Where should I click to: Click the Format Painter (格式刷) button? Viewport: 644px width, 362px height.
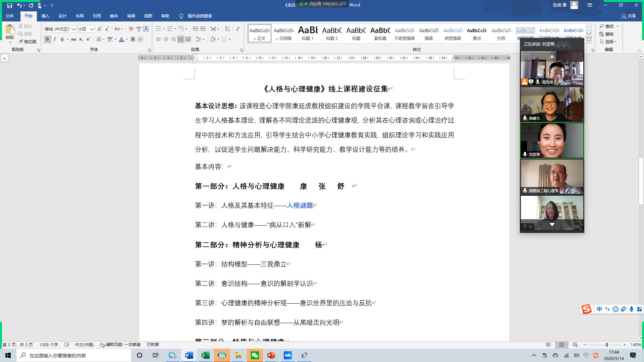(27, 42)
